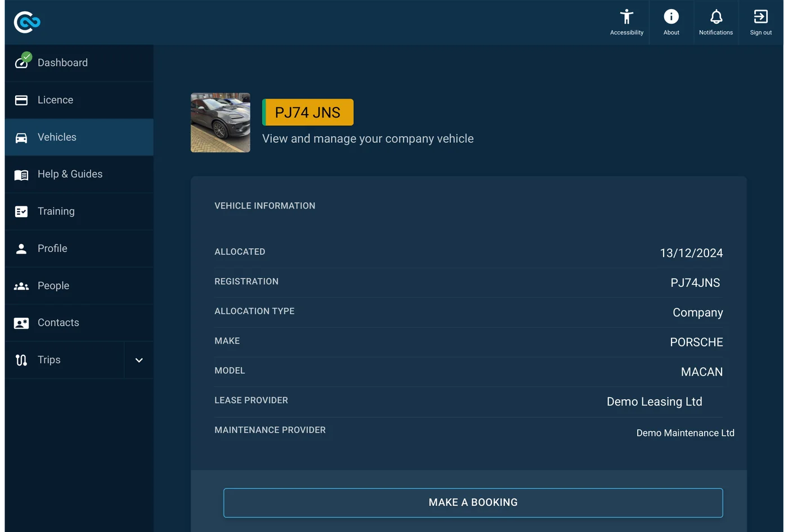Click the VEHICLE INFORMATION heading
This screenshot has height=532, width=788.
coord(265,206)
